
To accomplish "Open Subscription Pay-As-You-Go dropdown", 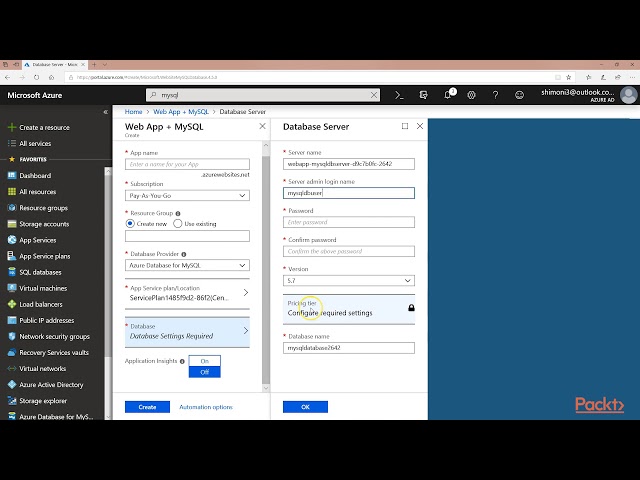I will point(187,196).
